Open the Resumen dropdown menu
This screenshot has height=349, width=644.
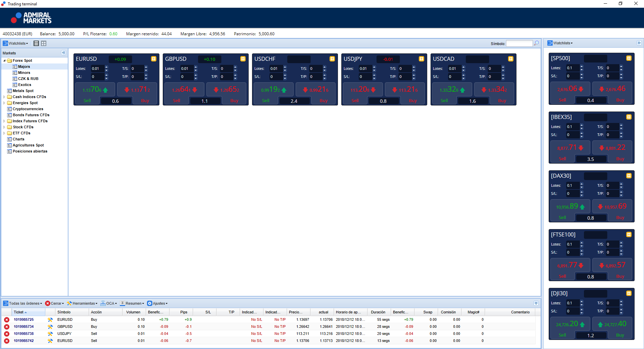tap(132, 303)
